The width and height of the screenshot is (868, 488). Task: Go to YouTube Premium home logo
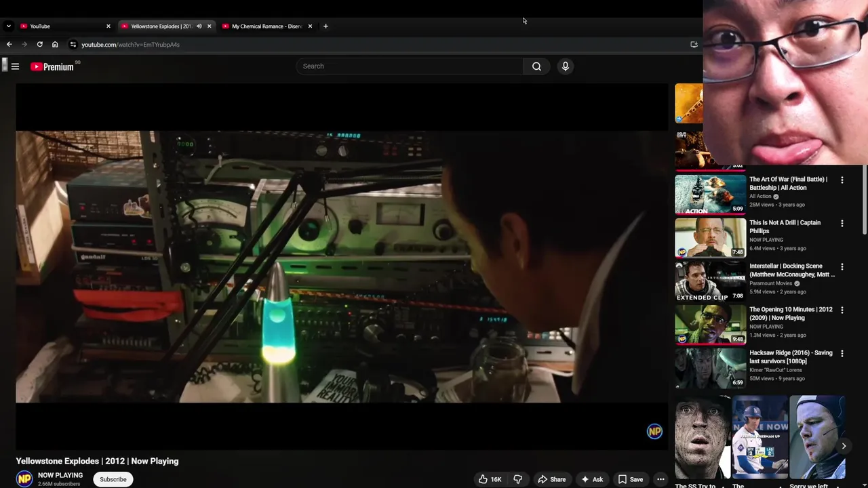pyautogui.click(x=52, y=66)
